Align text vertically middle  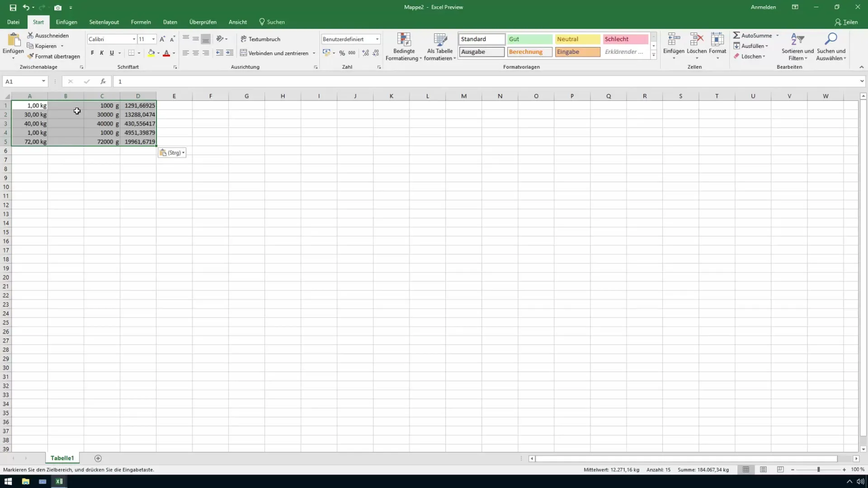pos(196,39)
